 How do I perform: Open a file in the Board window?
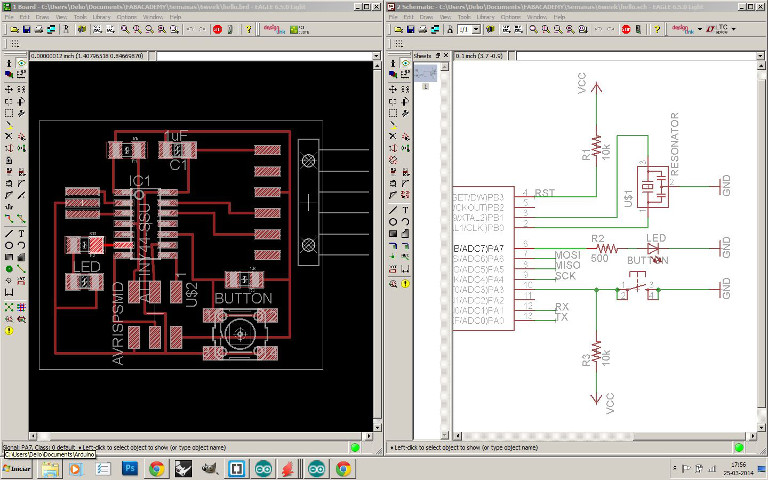(x=15, y=30)
